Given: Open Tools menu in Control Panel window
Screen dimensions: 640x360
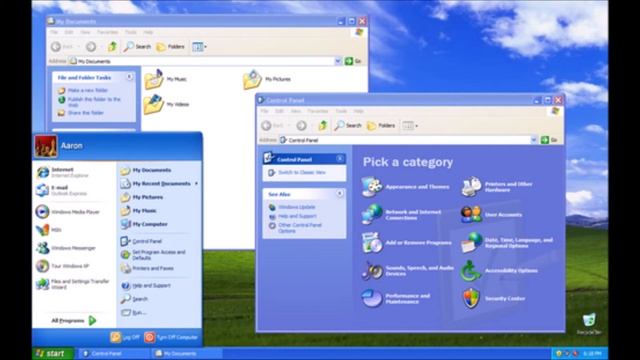Looking at the screenshot, I should click(x=341, y=111).
